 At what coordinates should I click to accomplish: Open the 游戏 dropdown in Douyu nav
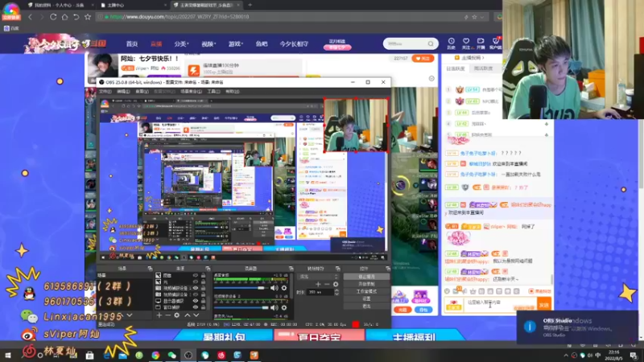pos(235,43)
